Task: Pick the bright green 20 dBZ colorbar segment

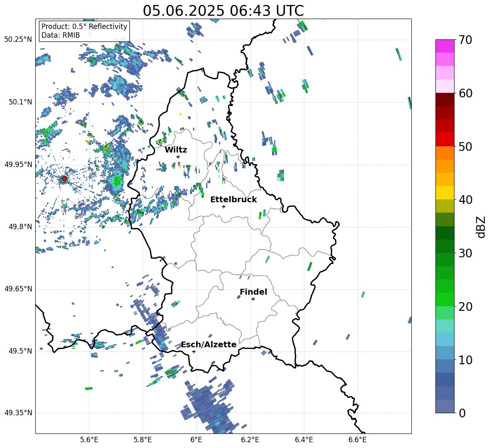Action: click(445, 299)
